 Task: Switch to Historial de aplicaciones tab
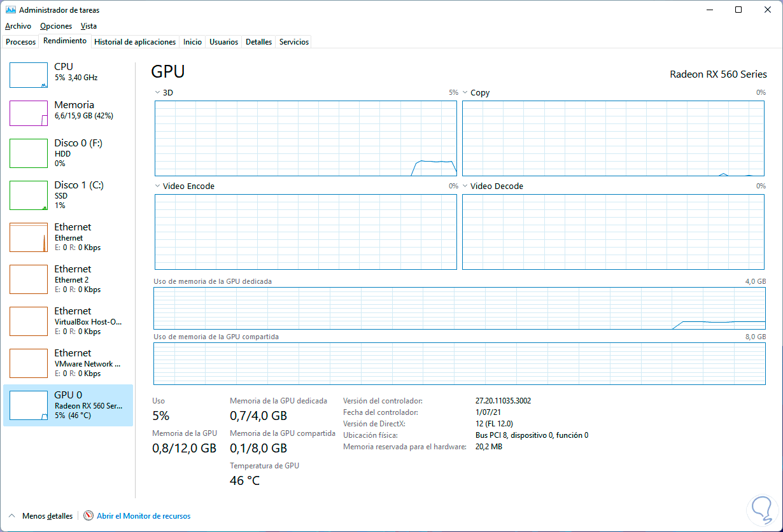click(x=135, y=42)
